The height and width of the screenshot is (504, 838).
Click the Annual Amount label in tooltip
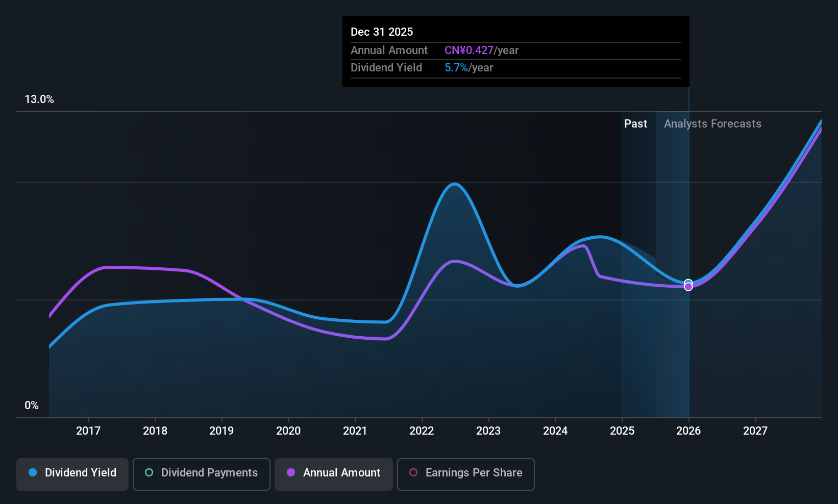tap(389, 51)
